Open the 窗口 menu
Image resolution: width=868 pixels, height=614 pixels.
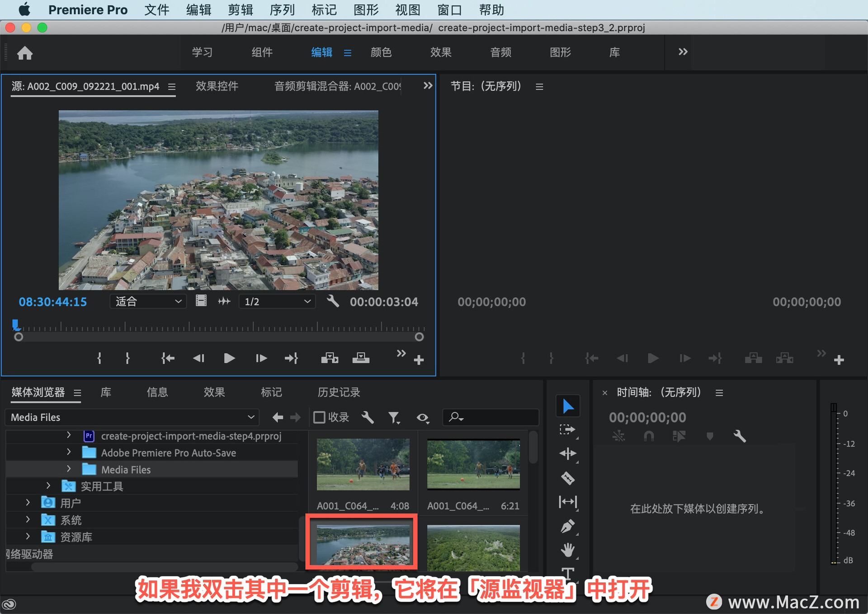point(449,9)
